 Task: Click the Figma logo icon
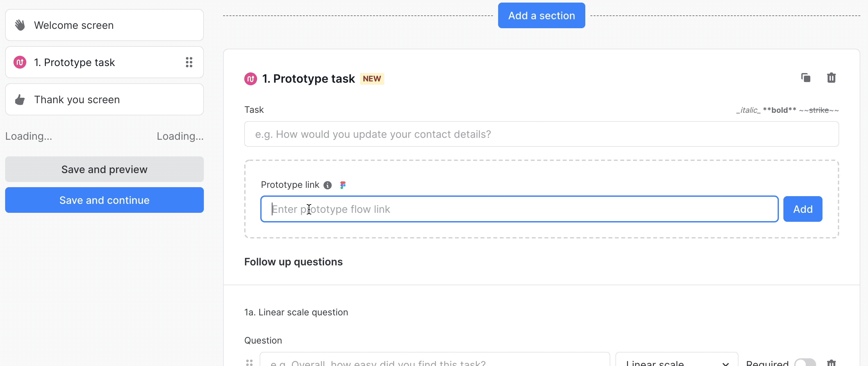pyautogui.click(x=343, y=185)
